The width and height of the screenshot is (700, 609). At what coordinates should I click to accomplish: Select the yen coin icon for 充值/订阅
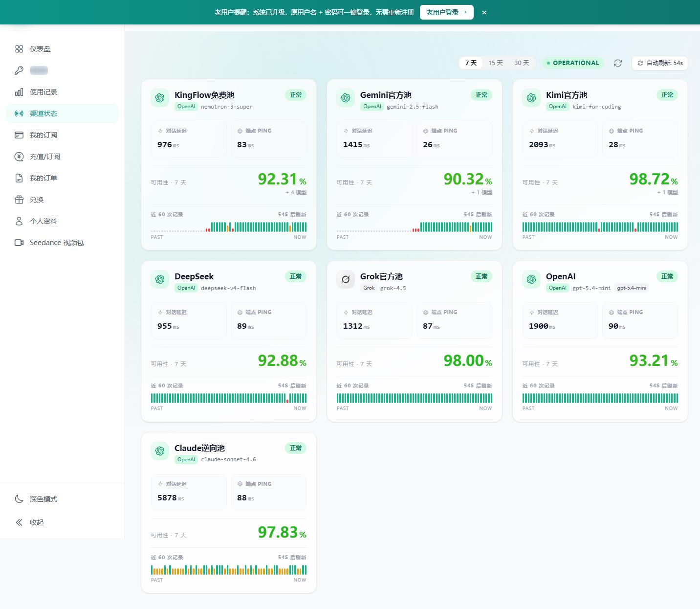tap(19, 157)
